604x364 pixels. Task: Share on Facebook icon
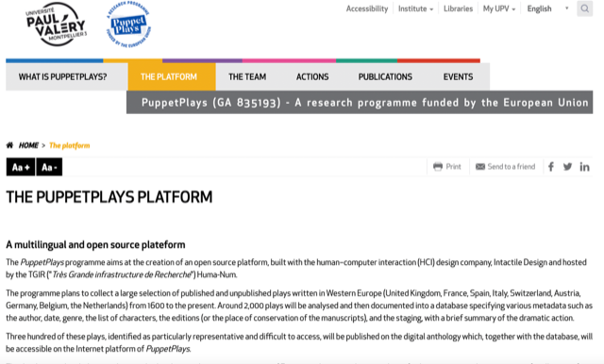click(x=551, y=167)
